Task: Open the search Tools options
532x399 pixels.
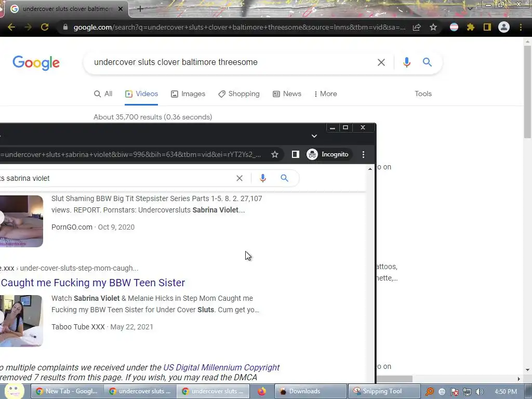Action: click(x=423, y=94)
